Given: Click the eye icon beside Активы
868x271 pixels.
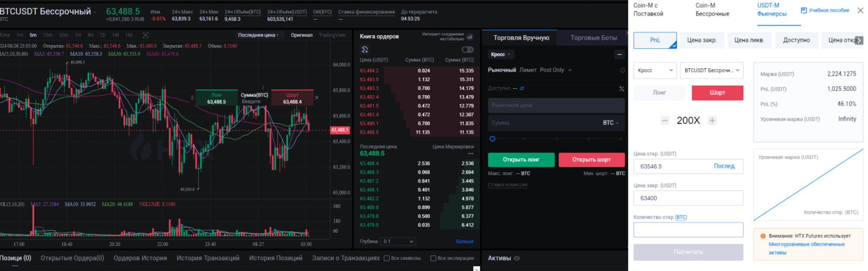Looking at the screenshot, I should pos(517,258).
